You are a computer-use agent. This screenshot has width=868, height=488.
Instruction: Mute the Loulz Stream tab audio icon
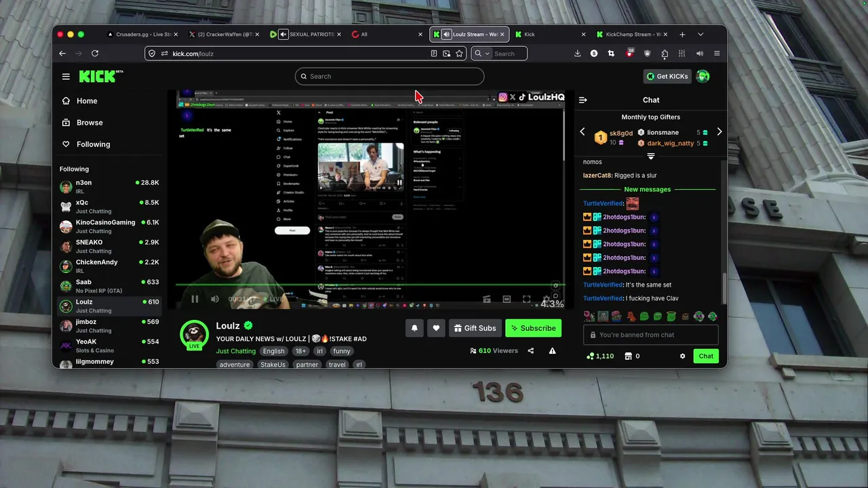[x=446, y=35]
